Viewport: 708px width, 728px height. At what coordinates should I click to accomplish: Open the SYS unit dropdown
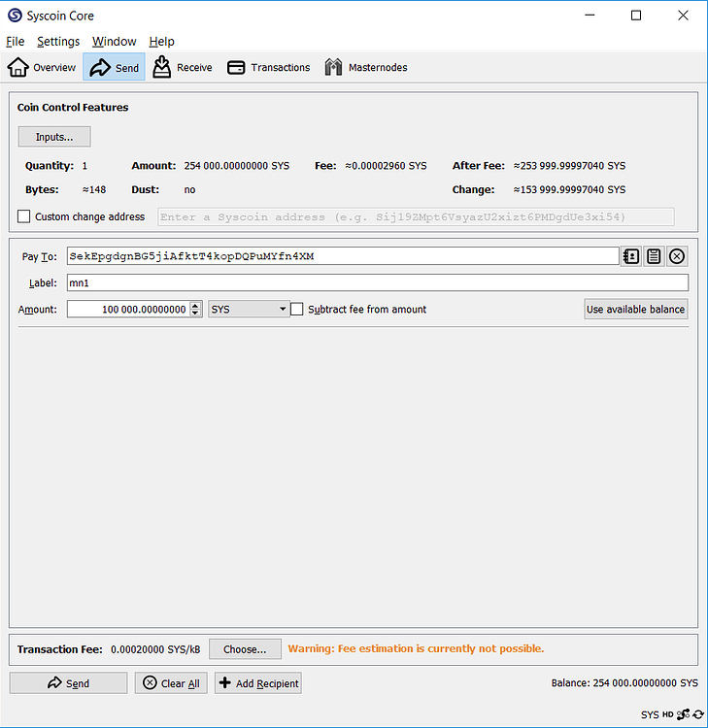(249, 310)
